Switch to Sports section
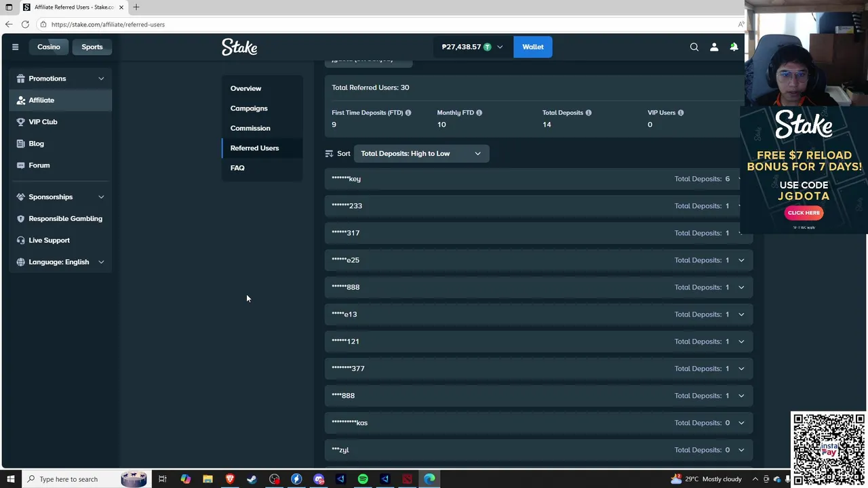The width and height of the screenshot is (868, 488). [x=92, y=47]
